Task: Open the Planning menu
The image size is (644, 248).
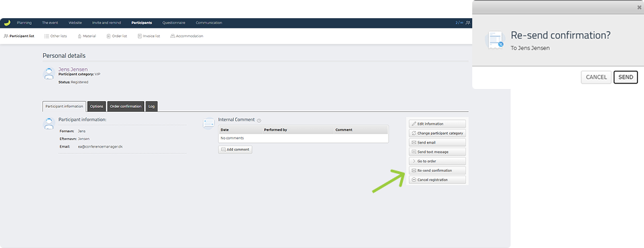Action: click(24, 23)
